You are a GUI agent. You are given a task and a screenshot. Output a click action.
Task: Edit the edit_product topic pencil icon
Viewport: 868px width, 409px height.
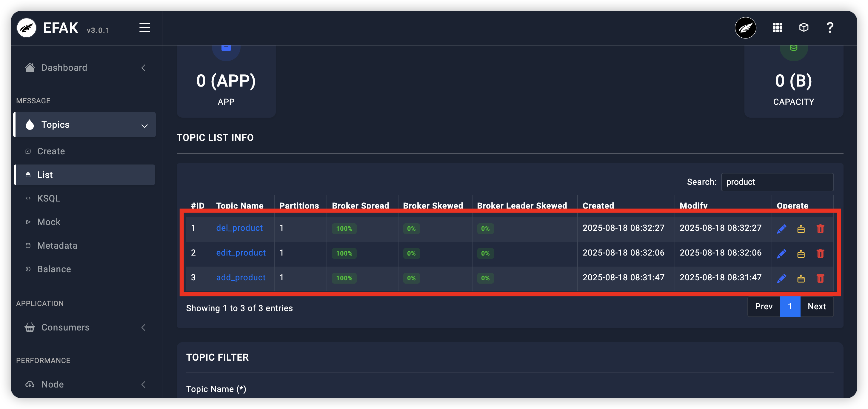pos(781,254)
